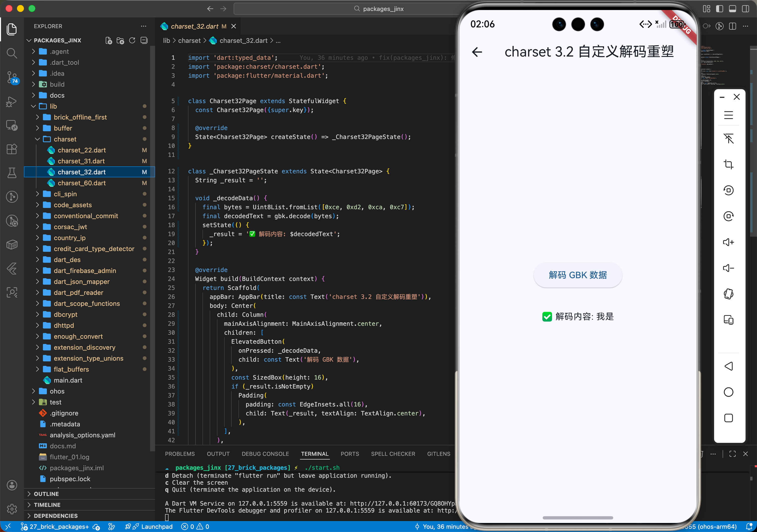Toggle the primary side bar layout icon

[719, 9]
